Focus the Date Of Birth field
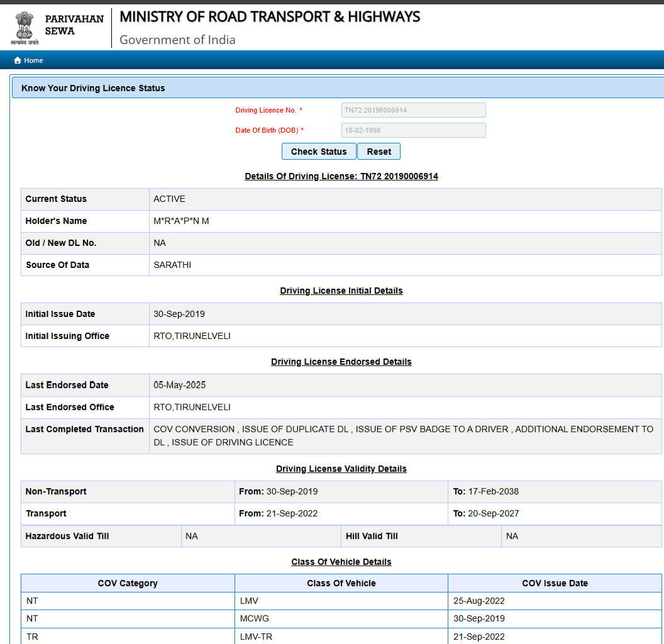Image resolution: width=664 pixels, height=644 pixels. pos(413,130)
